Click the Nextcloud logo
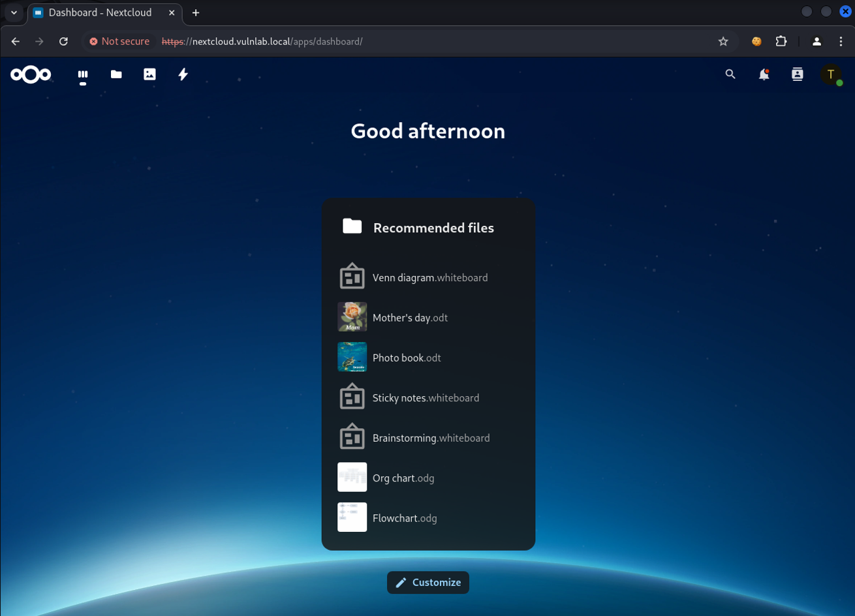Viewport: 855px width, 616px height. [31, 74]
